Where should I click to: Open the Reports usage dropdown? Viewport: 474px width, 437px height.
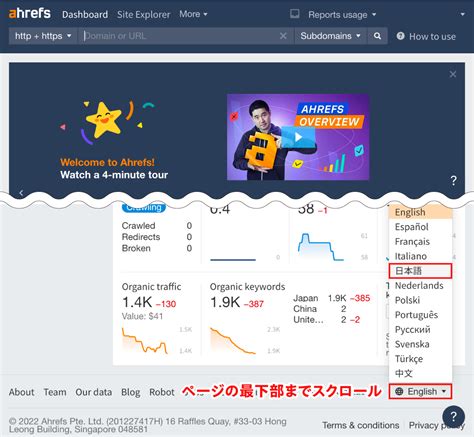(342, 15)
